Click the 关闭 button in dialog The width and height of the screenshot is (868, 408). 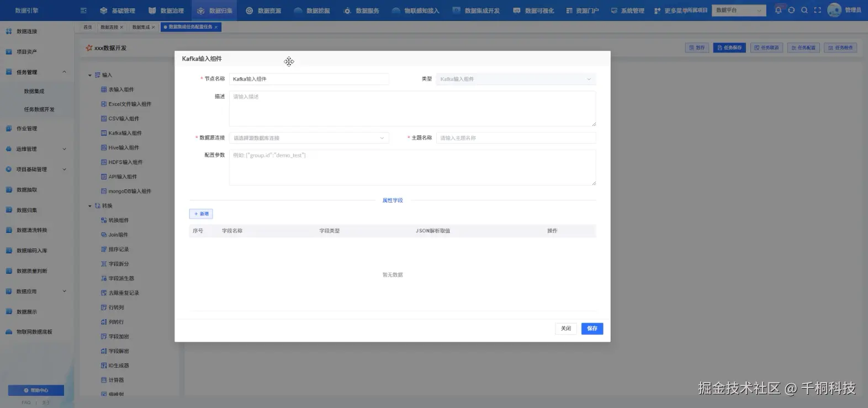coord(566,328)
